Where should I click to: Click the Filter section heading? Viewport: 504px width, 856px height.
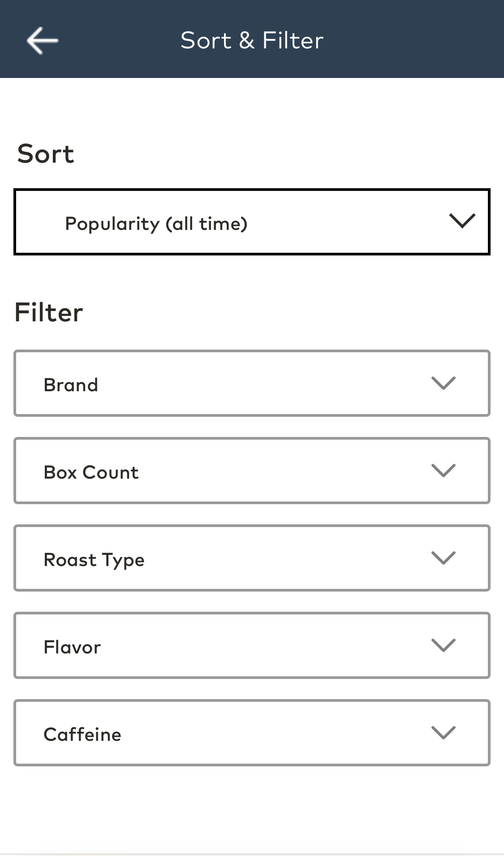pyautogui.click(x=48, y=311)
